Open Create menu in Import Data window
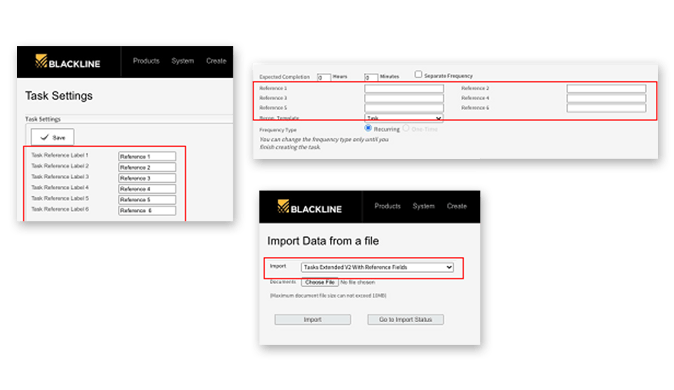 (x=457, y=206)
